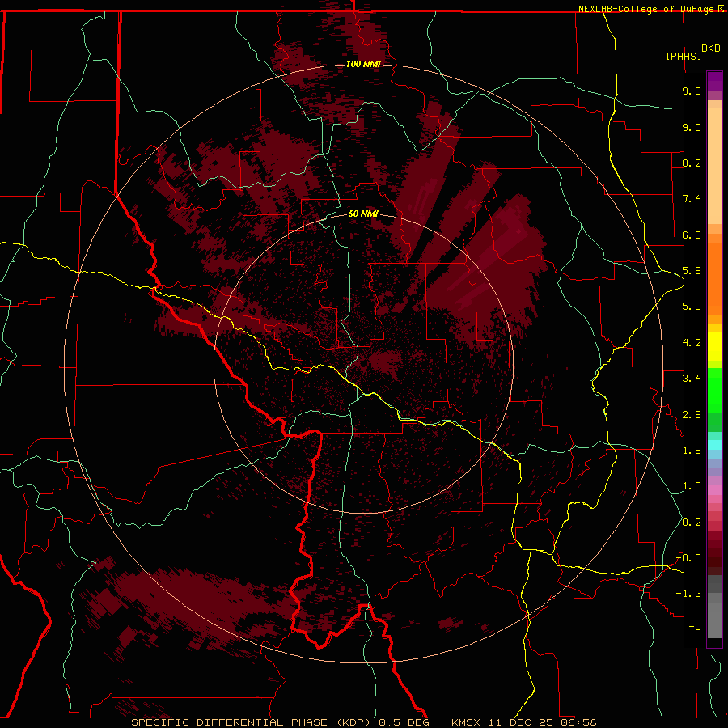Click the 5.0 scale value
This screenshot has height=728, width=728.
pyautogui.click(x=692, y=307)
